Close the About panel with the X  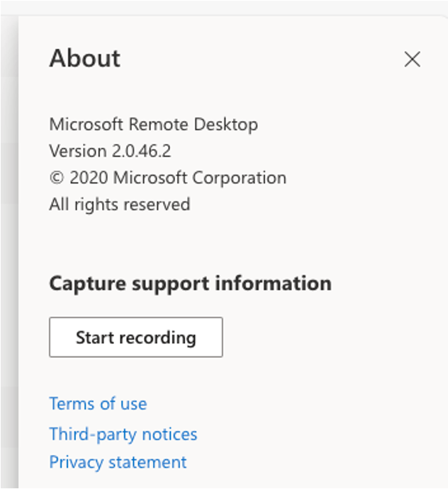(412, 60)
